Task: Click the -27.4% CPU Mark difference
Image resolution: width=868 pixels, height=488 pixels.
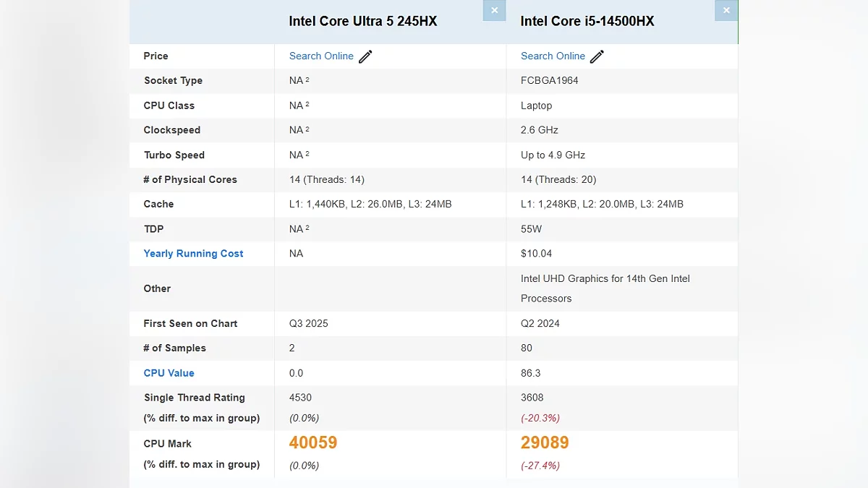Action: point(540,466)
